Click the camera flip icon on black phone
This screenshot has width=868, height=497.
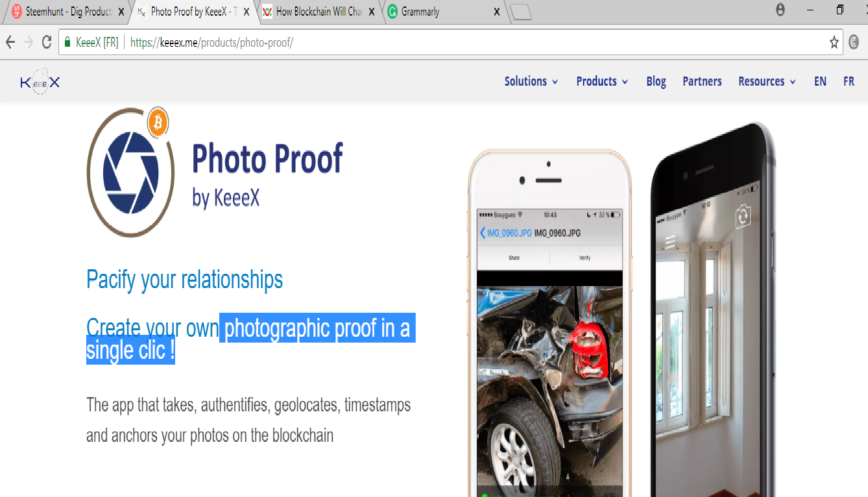coord(743,216)
